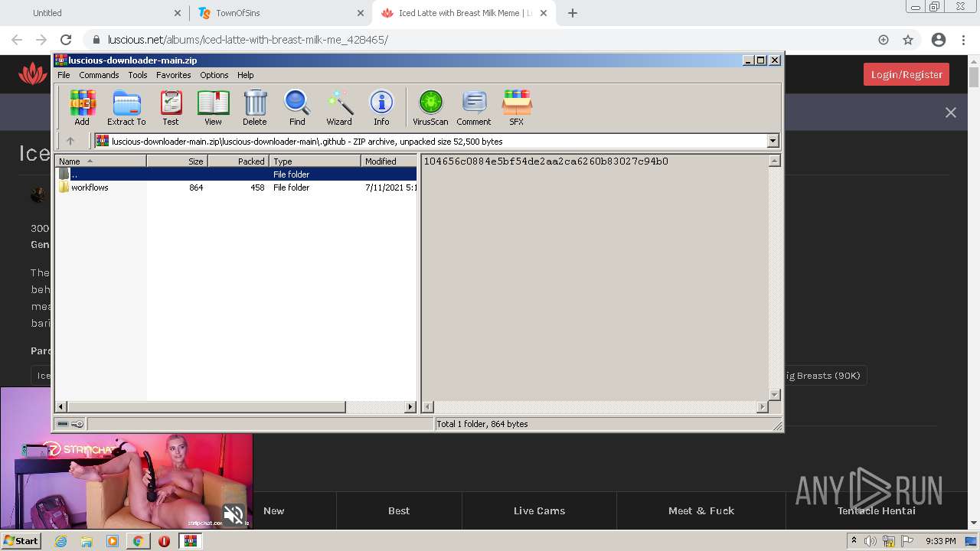
Task: Open the File menu in WinRAR
Action: [x=64, y=75]
